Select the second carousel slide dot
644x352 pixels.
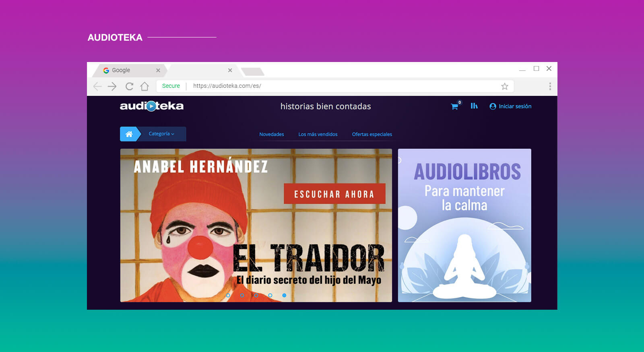242,295
